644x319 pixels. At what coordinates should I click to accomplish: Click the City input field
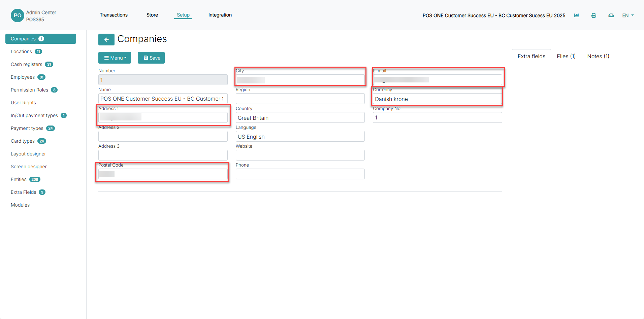coord(300,80)
